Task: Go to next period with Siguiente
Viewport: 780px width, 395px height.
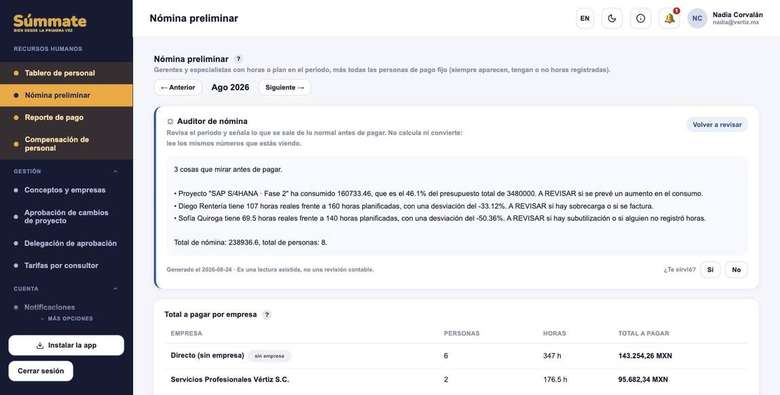Action: pos(285,88)
